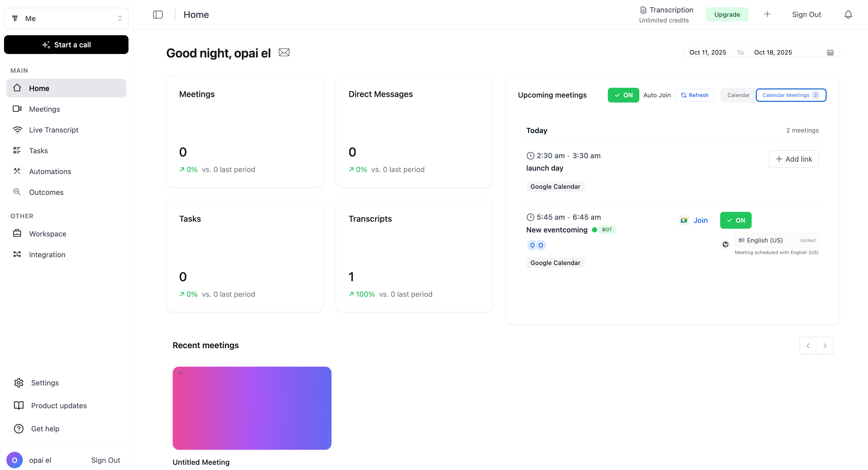Open the date range calendar icon

pyautogui.click(x=830, y=53)
